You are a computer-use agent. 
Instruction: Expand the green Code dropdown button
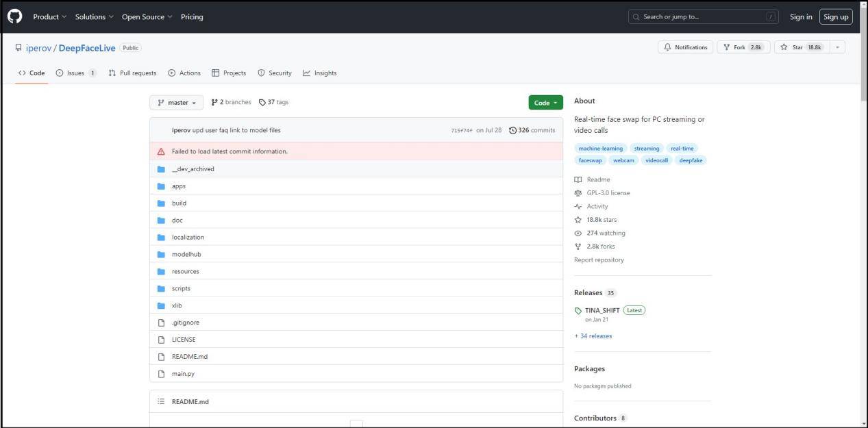545,103
